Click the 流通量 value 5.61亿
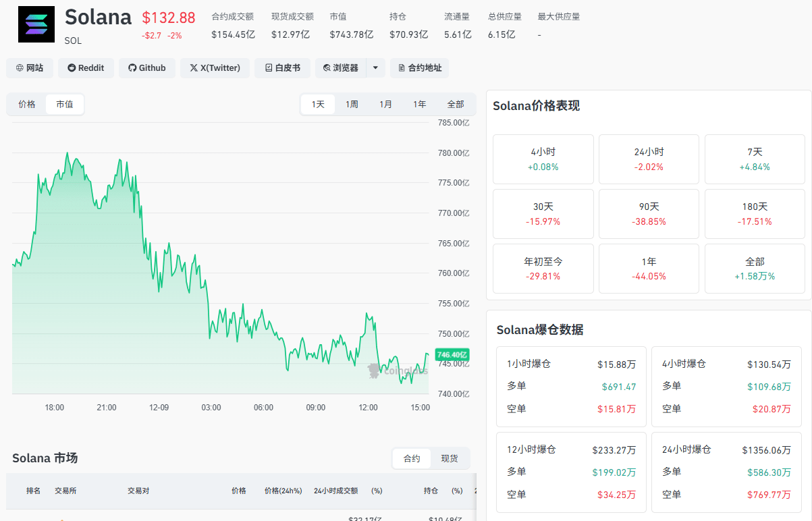Viewport: 812px width, 521px height. (x=458, y=34)
